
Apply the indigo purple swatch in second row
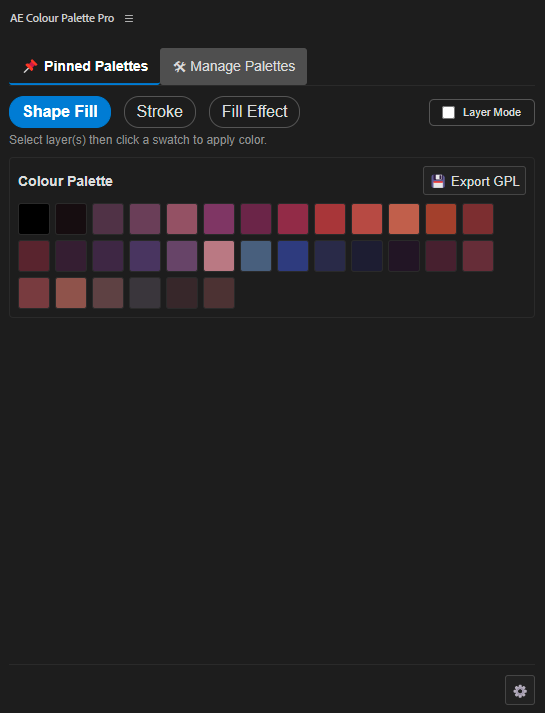(x=145, y=256)
